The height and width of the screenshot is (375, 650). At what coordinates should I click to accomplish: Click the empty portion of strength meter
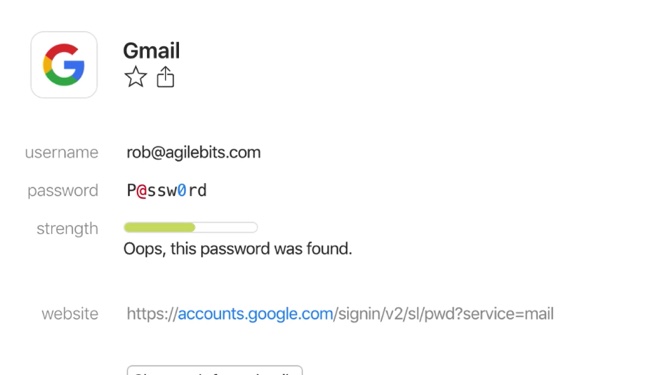click(x=226, y=227)
